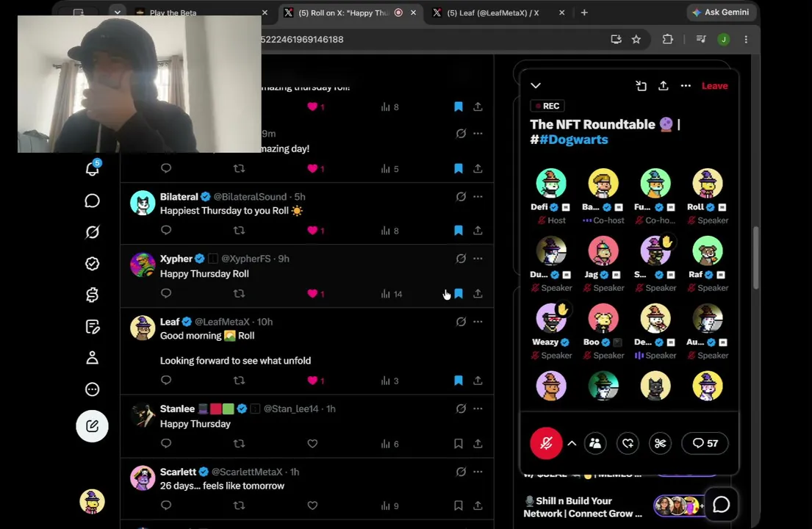Viewport: 812px width, 529px height.
Task: Open a new browser tab
Action: tap(584, 12)
